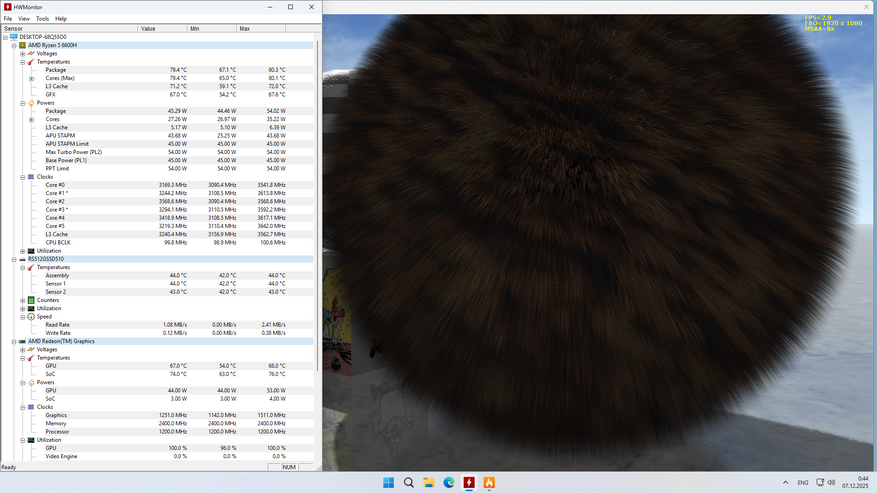Click the Min column header
The height and width of the screenshot is (493, 877).
tap(211, 29)
